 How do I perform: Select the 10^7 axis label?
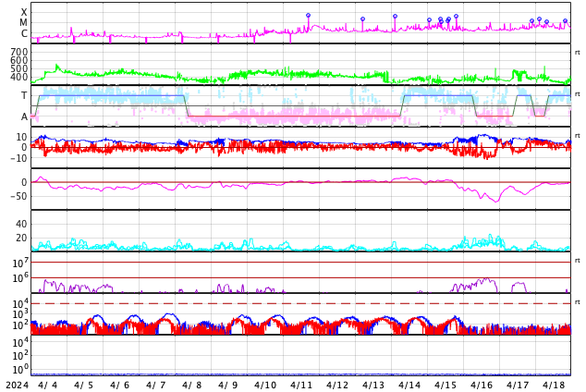[x=19, y=263]
